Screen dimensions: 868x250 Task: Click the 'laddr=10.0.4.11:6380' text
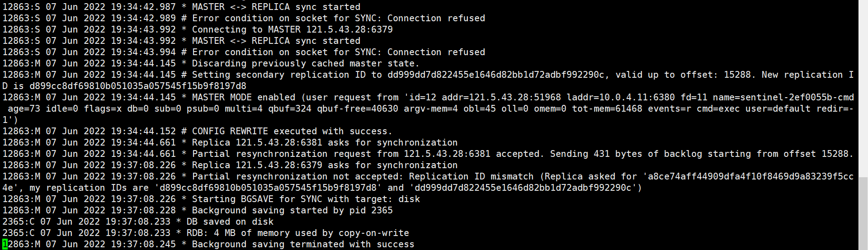pos(620,97)
